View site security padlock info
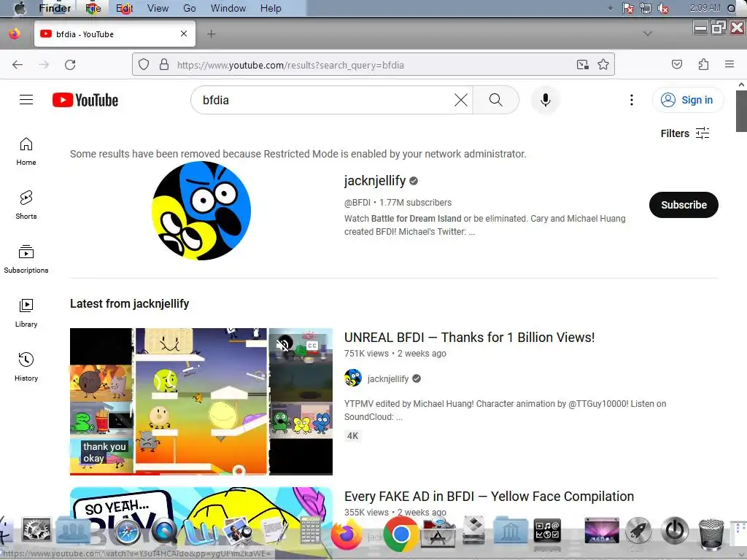Screen dimensions: 747x560 (x=164, y=64)
